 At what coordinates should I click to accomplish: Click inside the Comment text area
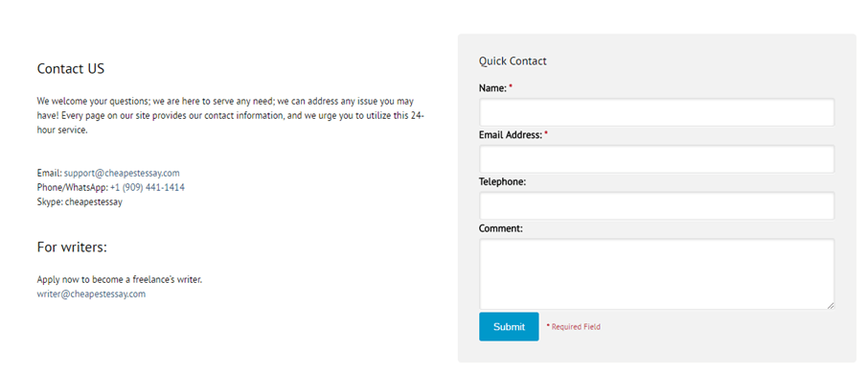pyautogui.click(x=656, y=274)
